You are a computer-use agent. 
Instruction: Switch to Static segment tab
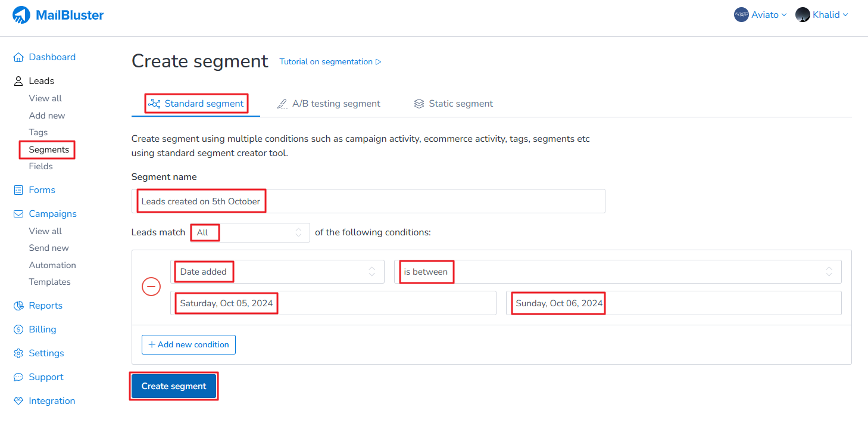[x=454, y=104]
